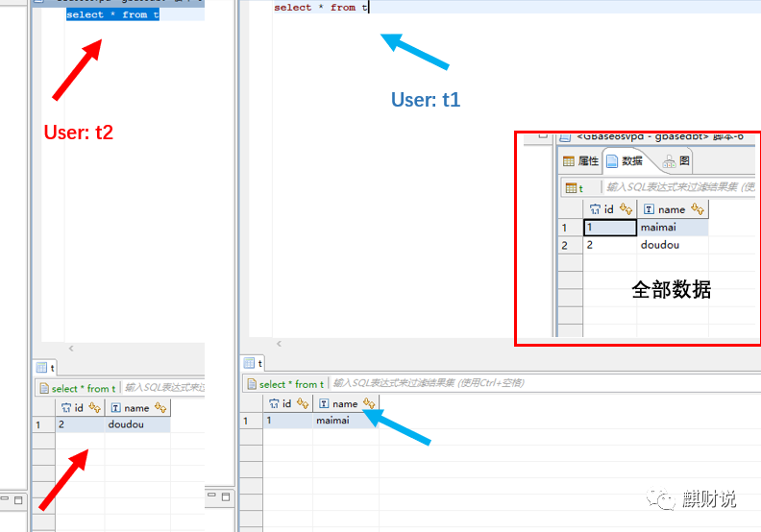Screen dimensions: 761x532
Task: Open the 图 diagram tab
Action: tap(676, 161)
